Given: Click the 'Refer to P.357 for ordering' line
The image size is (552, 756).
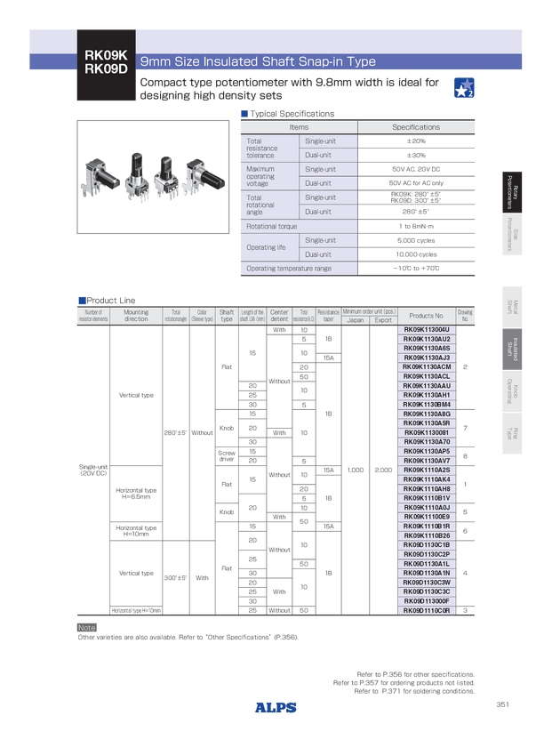Looking at the screenshot, I should click(x=404, y=683).
